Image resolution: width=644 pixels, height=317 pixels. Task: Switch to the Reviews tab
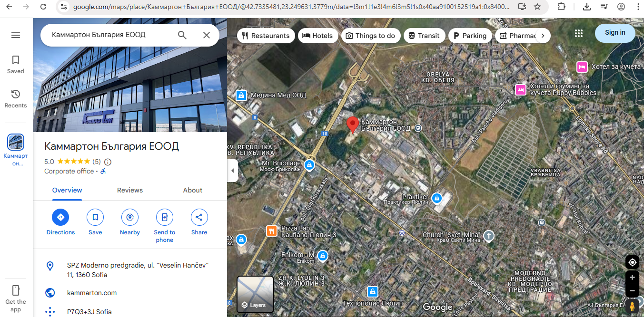tap(130, 190)
